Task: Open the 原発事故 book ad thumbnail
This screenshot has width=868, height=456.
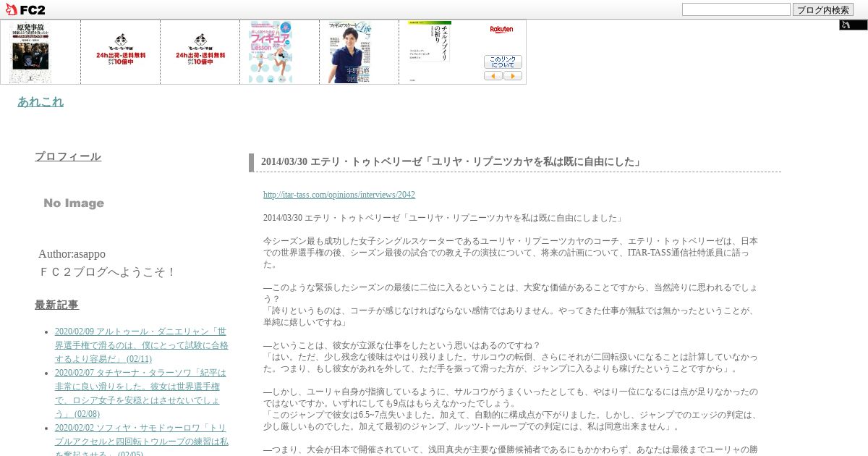Action: tap(30, 52)
